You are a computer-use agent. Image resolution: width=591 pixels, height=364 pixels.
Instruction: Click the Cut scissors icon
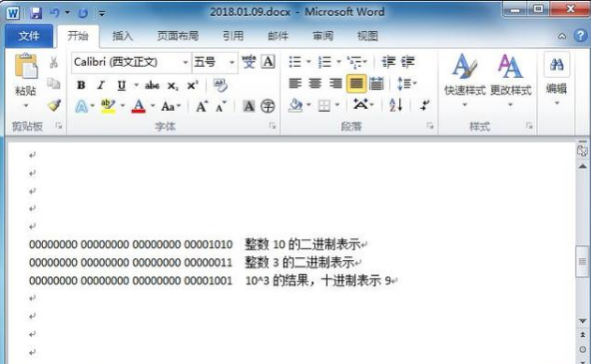tap(54, 62)
